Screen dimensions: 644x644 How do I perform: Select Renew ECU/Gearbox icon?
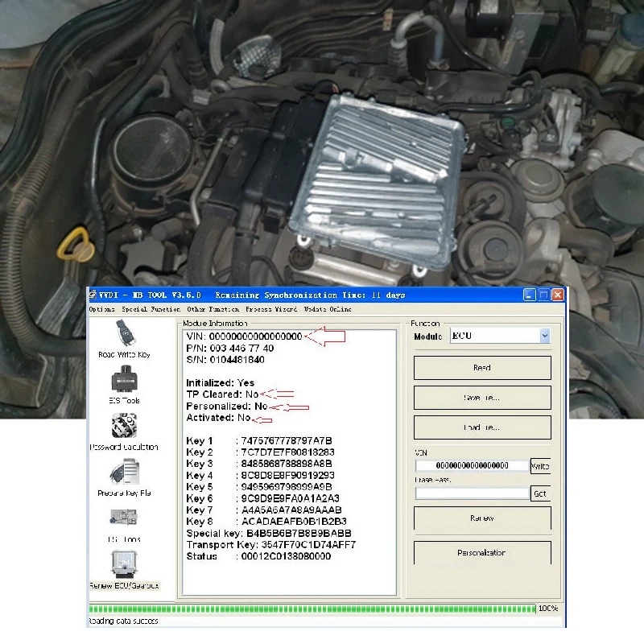tap(124, 564)
